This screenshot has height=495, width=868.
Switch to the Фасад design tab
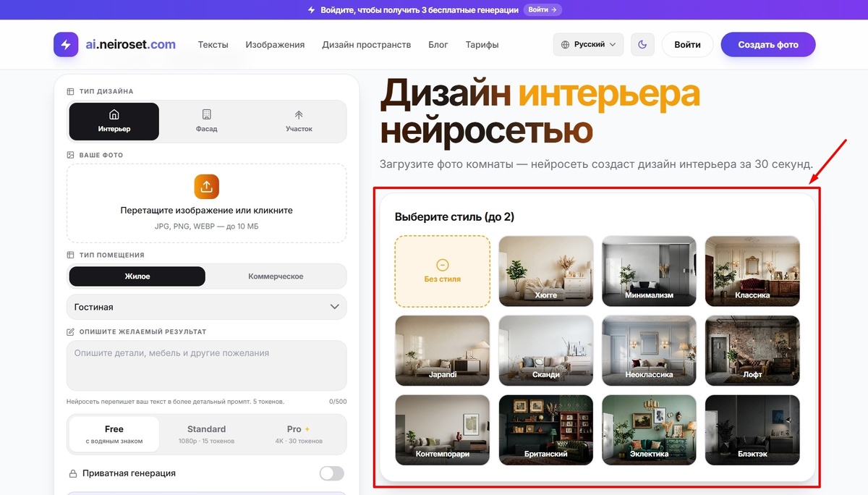(206, 122)
